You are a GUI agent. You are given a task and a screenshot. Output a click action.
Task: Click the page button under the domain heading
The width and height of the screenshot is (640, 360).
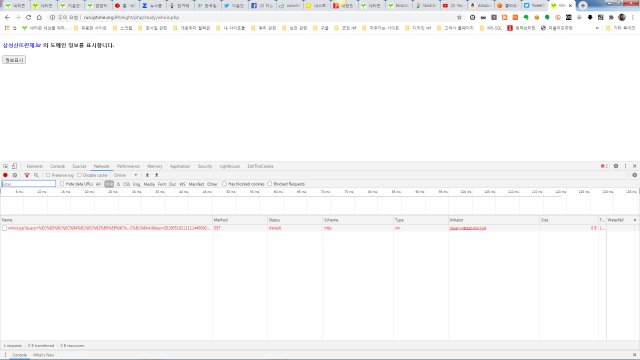[14, 60]
